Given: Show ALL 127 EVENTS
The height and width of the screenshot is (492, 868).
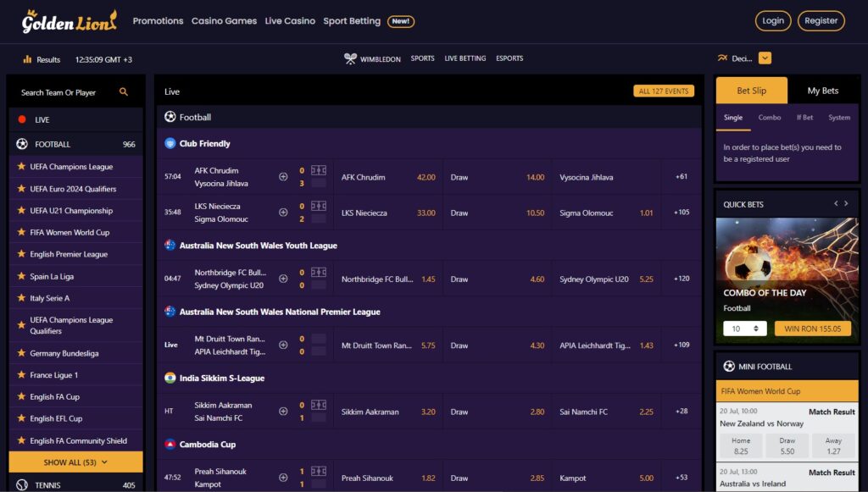Looking at the screenshot, I should pyautogui.click(x=662, y=91).
